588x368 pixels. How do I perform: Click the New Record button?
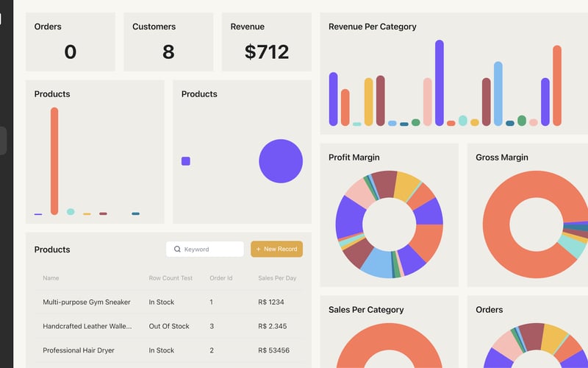tap(277, 249)
